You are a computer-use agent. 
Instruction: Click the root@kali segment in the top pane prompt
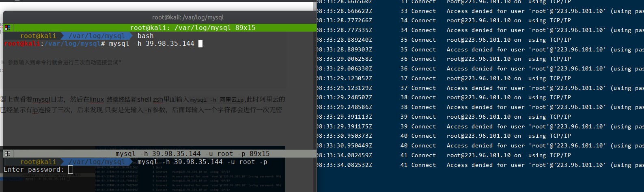(38, 36)
